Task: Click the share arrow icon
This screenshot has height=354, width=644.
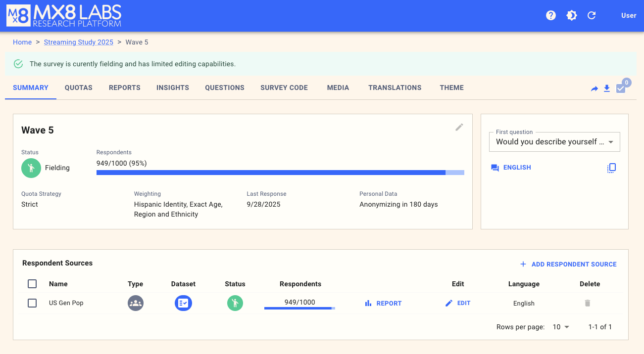Action: [x=594, y=88]
